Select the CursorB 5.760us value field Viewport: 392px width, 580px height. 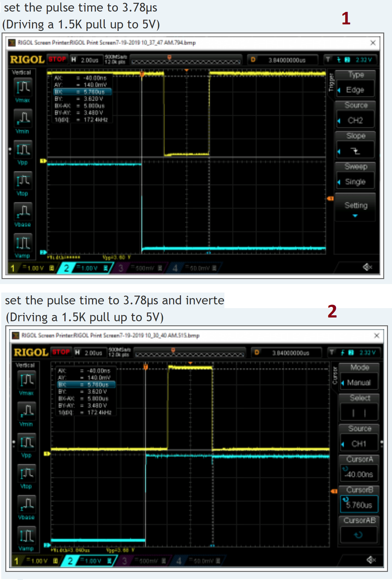pyautogui.click(x=359, y=505)
